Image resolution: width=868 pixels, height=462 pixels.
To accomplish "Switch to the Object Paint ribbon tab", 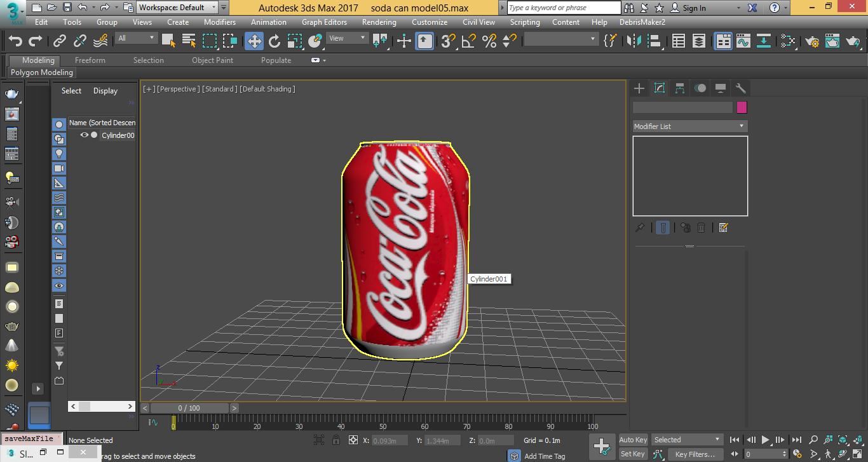I will [x=212, y=60].
